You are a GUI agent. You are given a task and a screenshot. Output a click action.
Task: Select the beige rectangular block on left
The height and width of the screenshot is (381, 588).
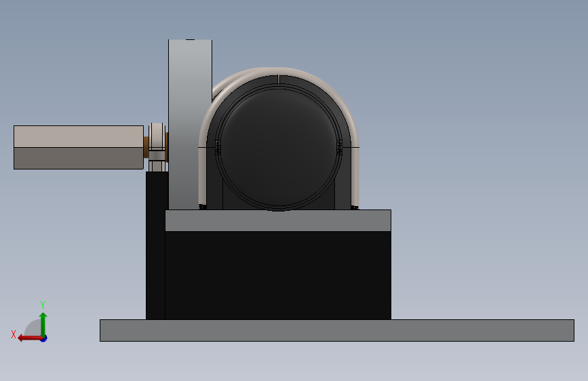coord(79,147)
